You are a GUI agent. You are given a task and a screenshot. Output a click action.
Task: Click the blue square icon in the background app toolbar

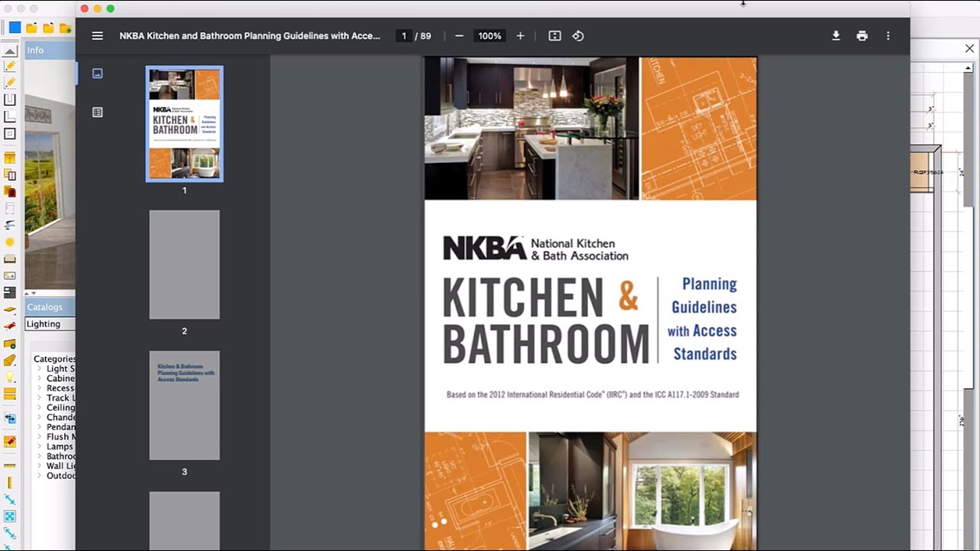[15, 28]
